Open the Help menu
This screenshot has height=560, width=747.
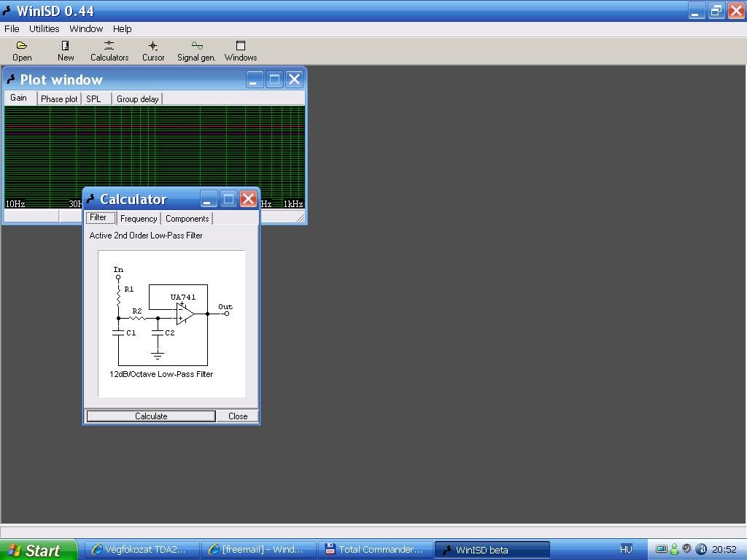point(122,29)
